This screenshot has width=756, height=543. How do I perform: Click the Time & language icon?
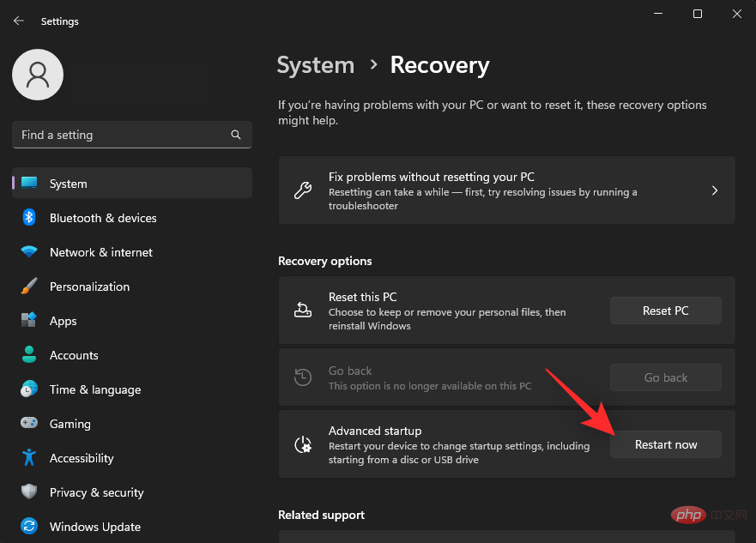click(27, 389)
